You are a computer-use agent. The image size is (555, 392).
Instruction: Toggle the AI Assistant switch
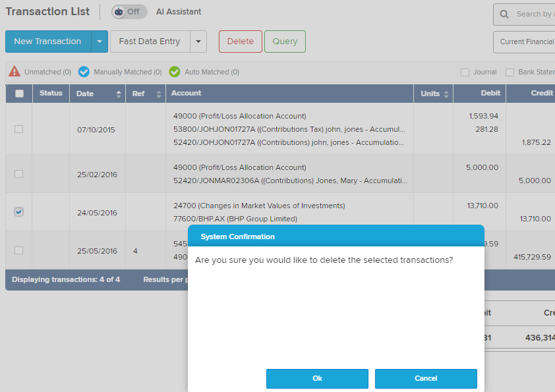click(129, 12)
